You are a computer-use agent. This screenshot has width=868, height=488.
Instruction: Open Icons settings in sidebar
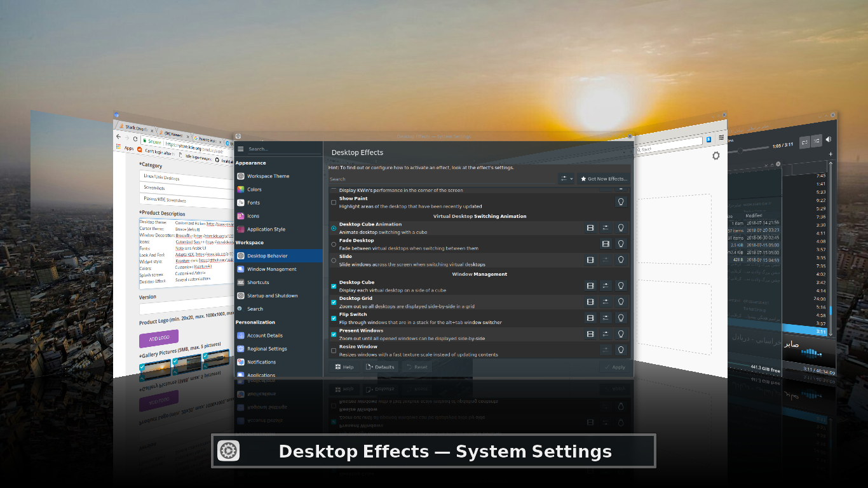pyautogui.click(x=278, y=216)
